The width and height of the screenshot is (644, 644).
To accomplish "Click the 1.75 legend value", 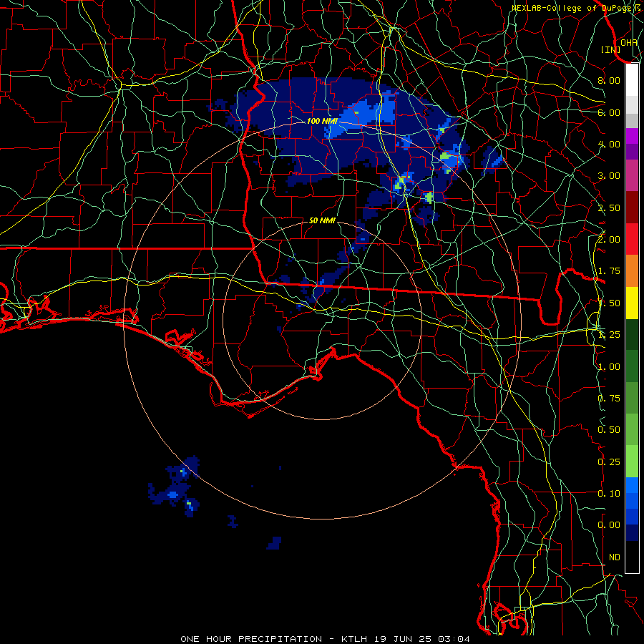I will 609,271.
